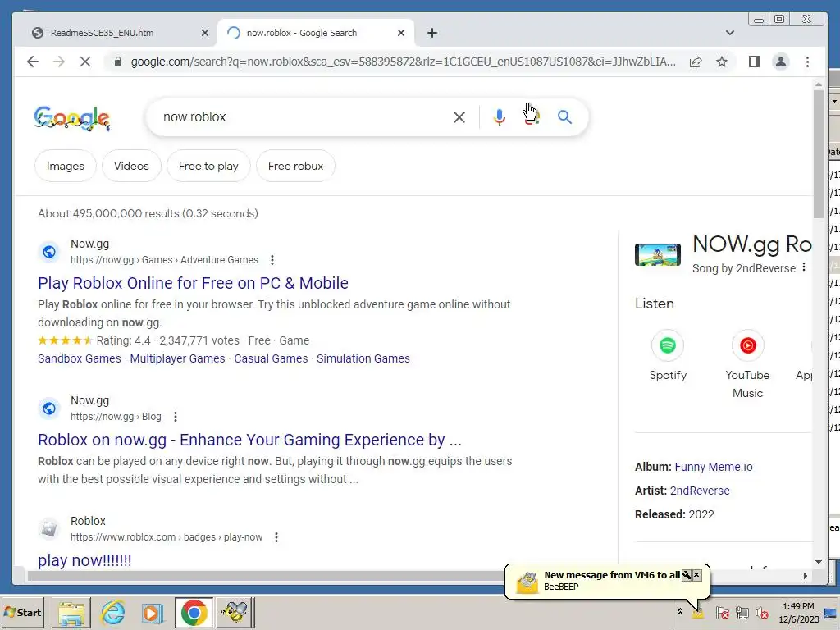Open Roblox on now.gg Enhance result

coord(249,440)
